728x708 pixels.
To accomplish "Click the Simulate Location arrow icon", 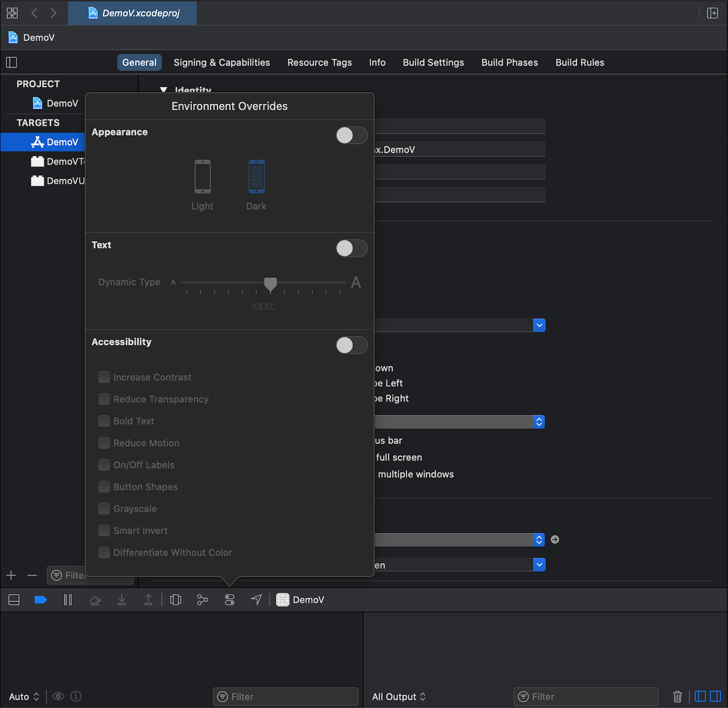I will 257,600.
